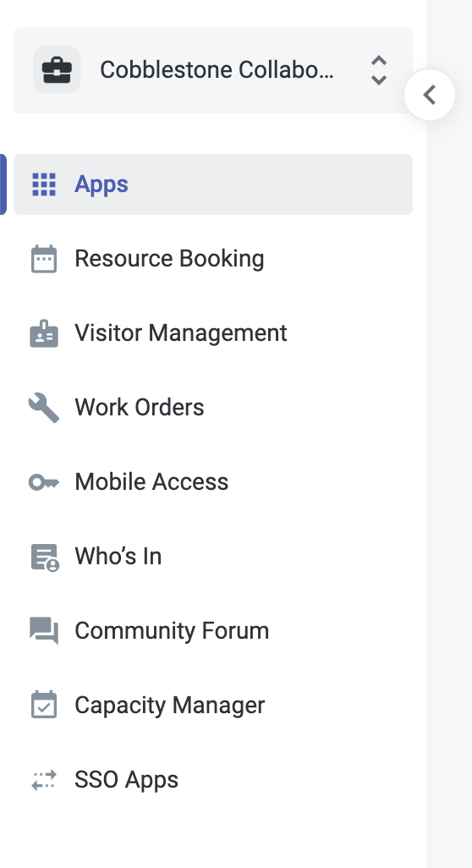Click the Mobile Access key icon
472x868 pixels.
44,482
